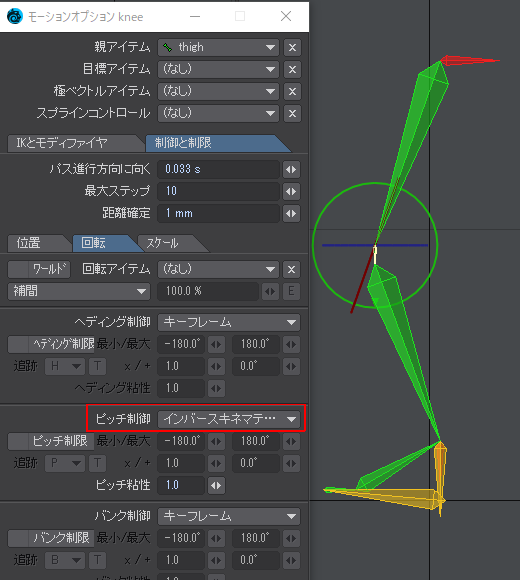Image resolution: width=520 pixels, height=580 pixels.
Task: Click the 最大ステップ 10 field
Action: 218,191
